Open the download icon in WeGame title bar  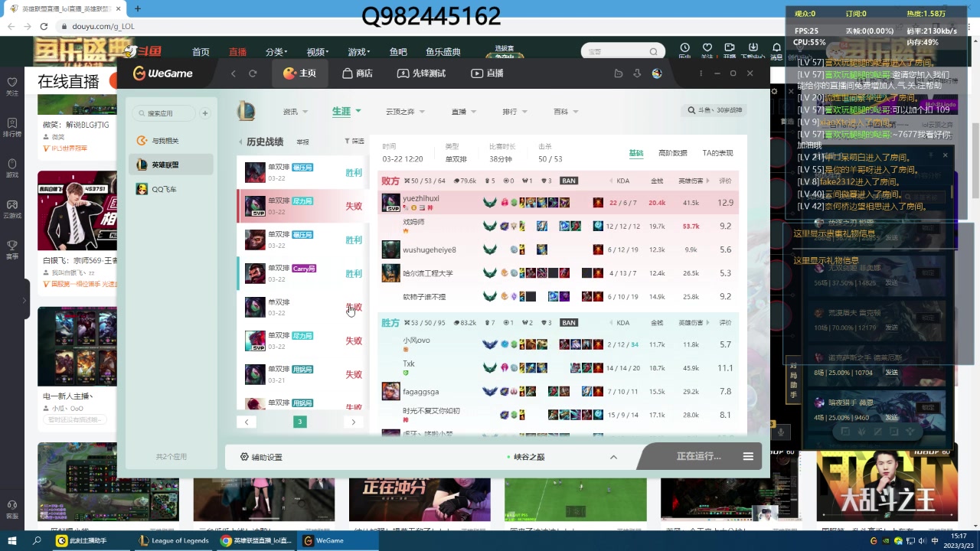coord(637,73)
